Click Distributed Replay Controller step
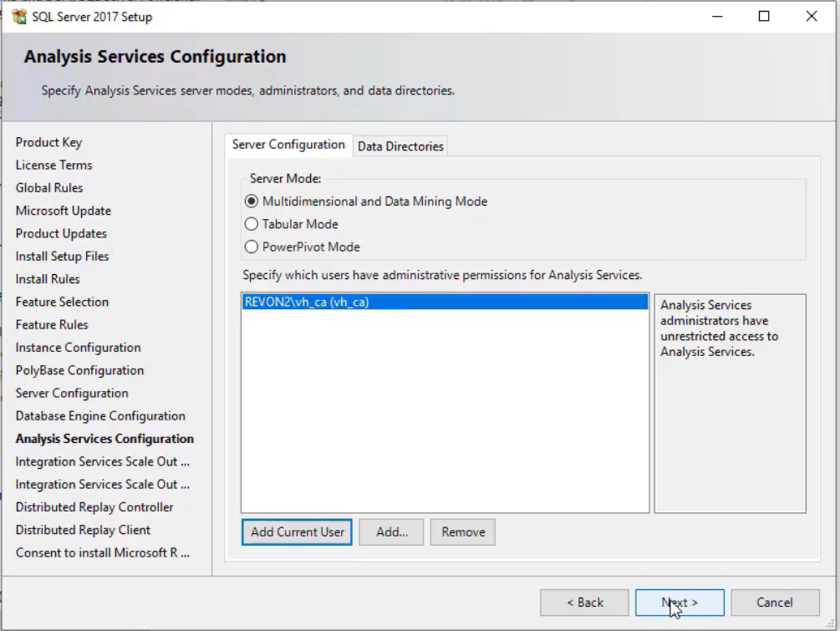Image resolution: width=840 pixels, height=631 pixels. coord(94,507)
